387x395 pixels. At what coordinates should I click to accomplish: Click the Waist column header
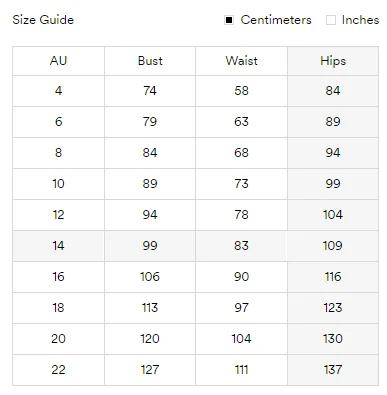(x=241, y=61)
